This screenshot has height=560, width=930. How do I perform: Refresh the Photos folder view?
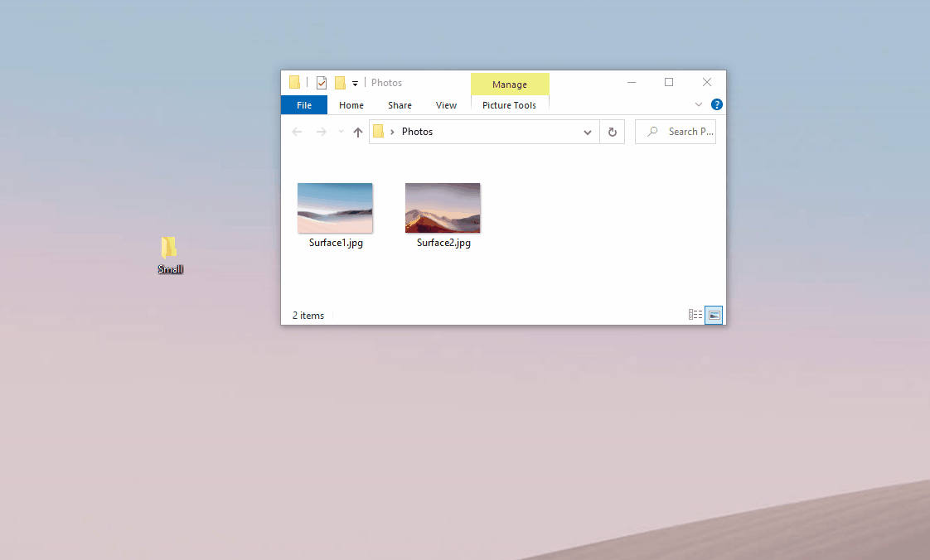612,131
